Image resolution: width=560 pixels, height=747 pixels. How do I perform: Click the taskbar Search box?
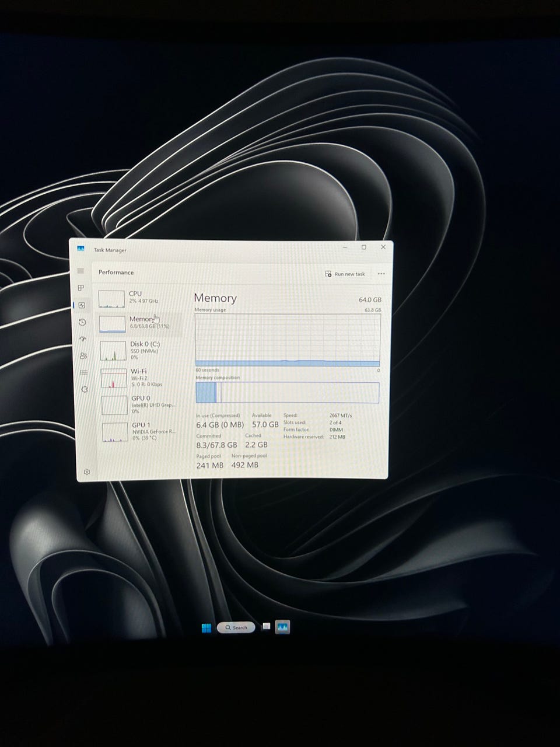[236, 627]
